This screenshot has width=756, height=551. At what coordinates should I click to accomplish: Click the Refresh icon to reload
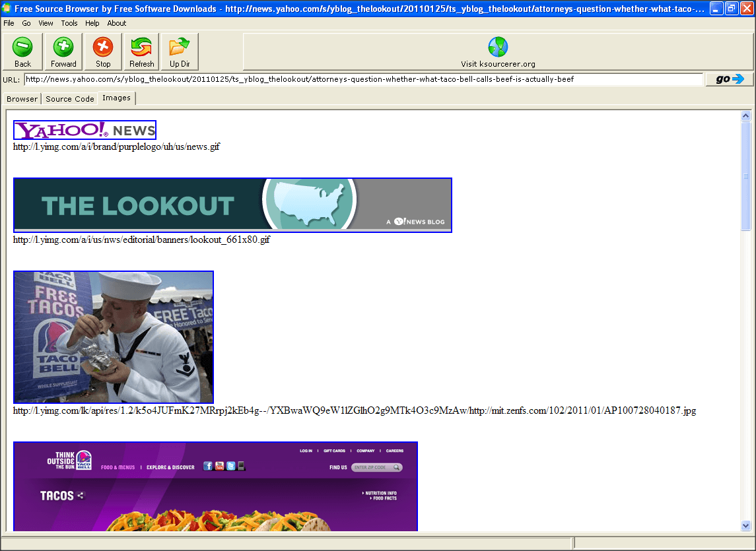(x=141, y=46)
